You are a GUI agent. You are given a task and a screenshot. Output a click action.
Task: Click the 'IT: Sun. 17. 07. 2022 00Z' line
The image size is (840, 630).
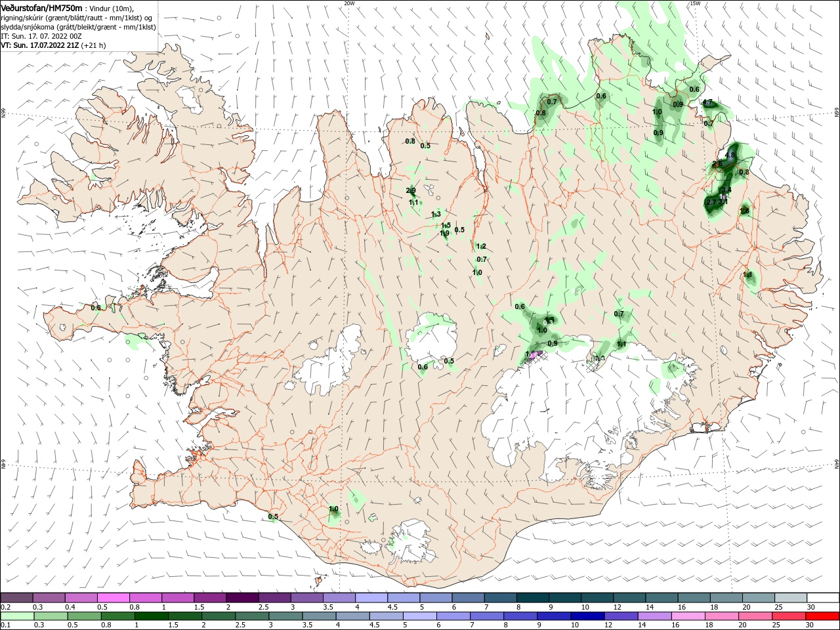(41, 36)
